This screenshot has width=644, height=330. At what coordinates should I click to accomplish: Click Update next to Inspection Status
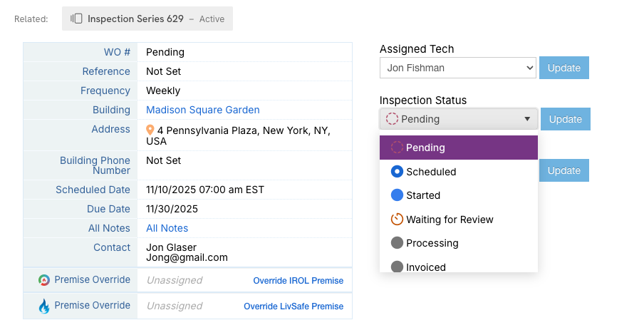pos(565,119)
